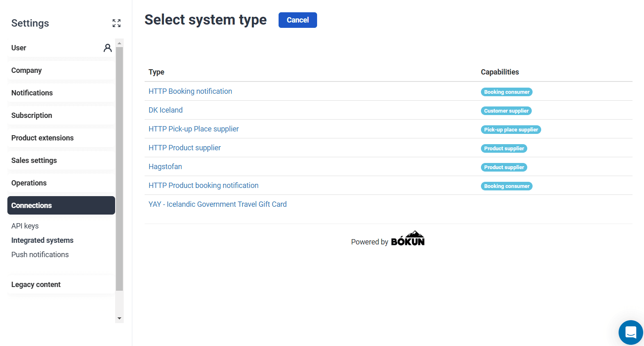Click the Powered by text
The width and height of the screenshot is (644, 346).
click(x=370, y=242)
